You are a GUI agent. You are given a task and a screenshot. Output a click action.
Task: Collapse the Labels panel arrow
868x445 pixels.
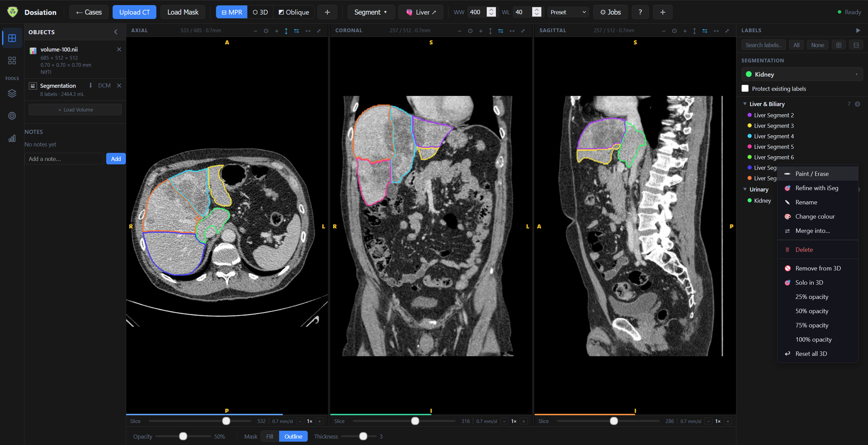pyautogui.click(x=858, y=31)
